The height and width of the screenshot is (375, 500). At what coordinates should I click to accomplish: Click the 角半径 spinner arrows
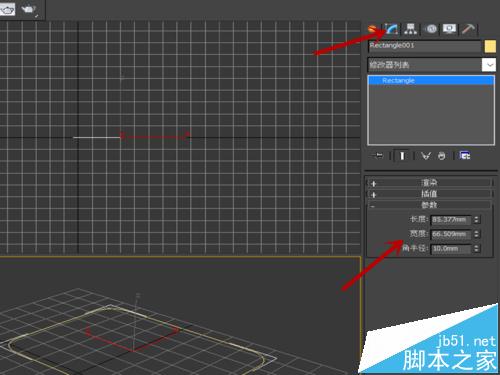coord(476,248)
